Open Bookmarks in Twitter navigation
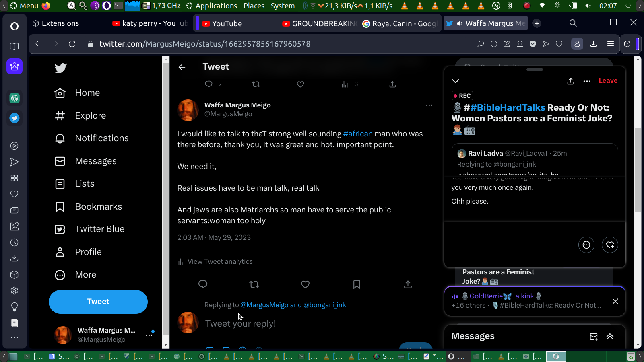The width and height of the screenshot is (644, 362). coord(88,207)
